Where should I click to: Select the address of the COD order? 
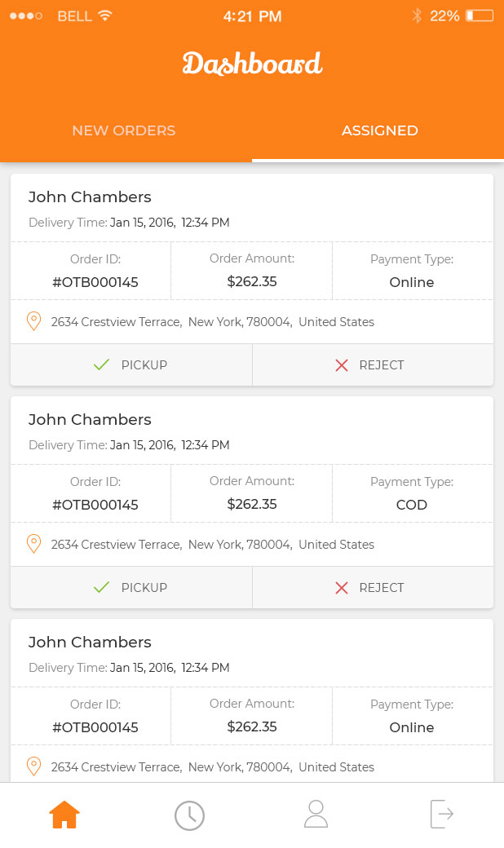[213, 544]
